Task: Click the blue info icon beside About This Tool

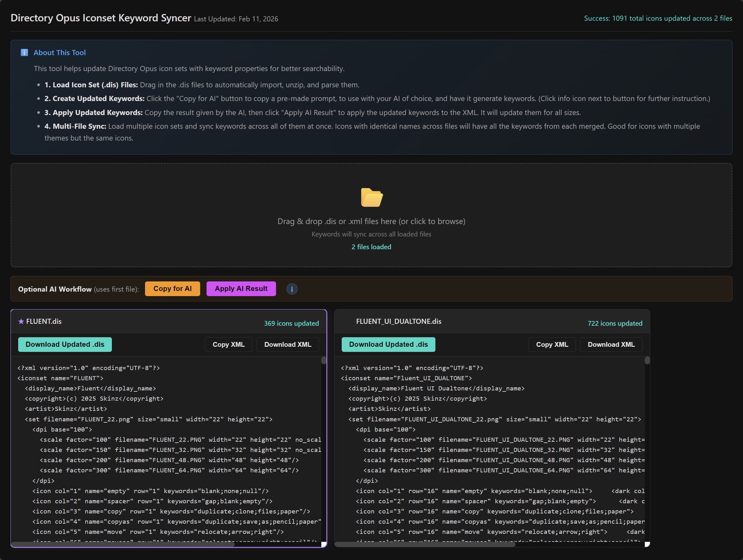Action: click(24, 53)
